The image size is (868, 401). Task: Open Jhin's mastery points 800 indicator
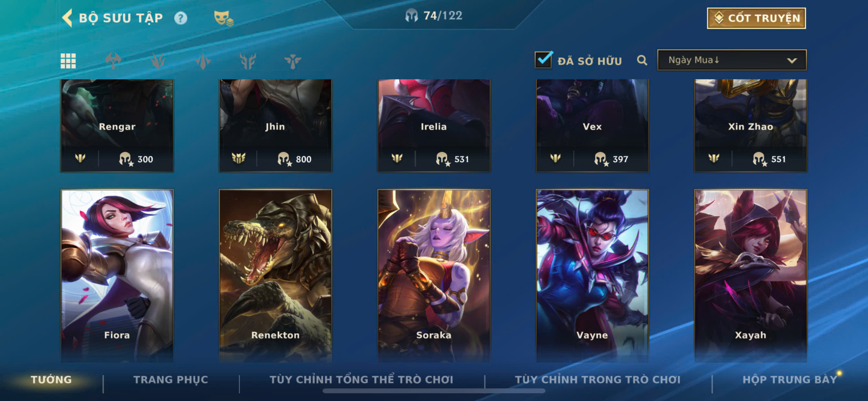[x=294, y=159]
